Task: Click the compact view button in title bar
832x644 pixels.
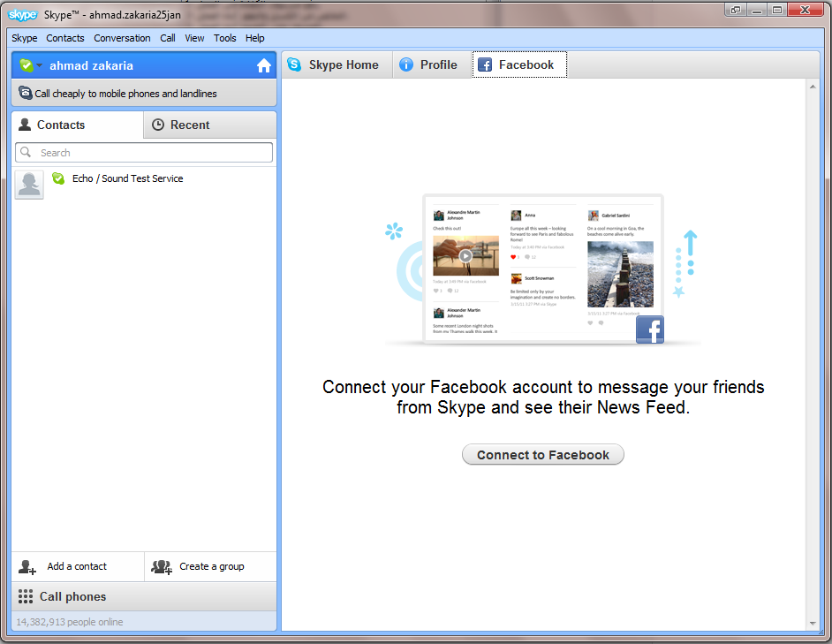Action: pyautogui.click(x=736, y=10)
